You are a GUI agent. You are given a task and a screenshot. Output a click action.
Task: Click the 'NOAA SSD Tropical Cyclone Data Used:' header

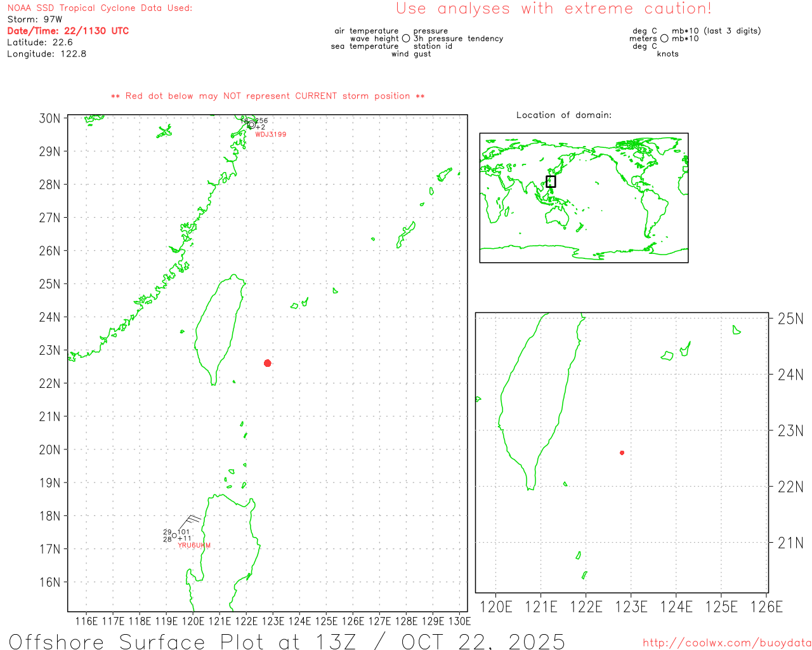100,8
